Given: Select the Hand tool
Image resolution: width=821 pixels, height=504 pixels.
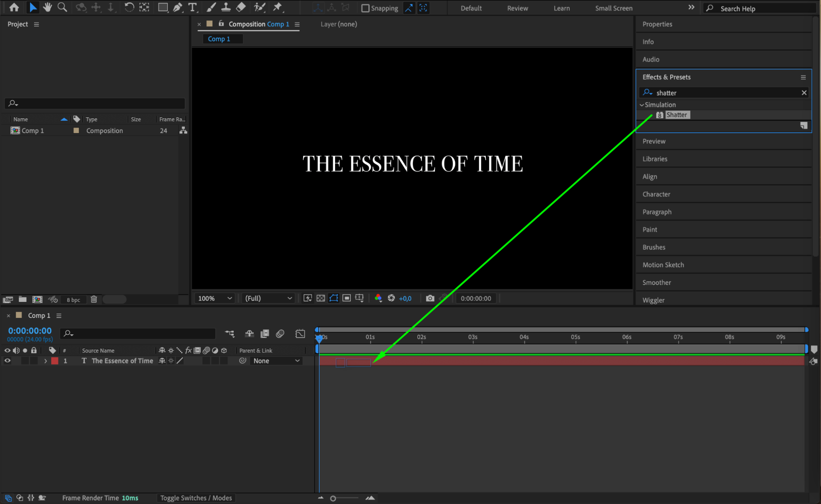Looking at the screenshot, I should click(x=47, y=7).
